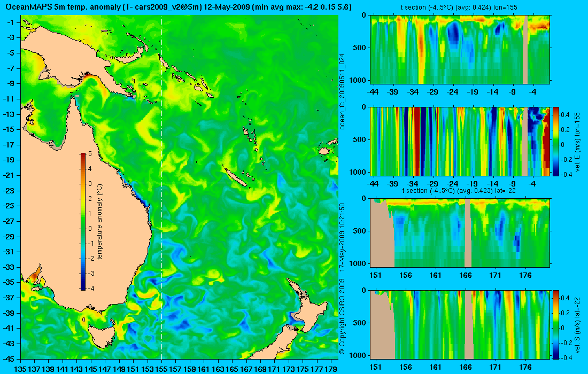Click the '-45' latitude label on the map axis
This screenshot has height=374, width=588.
click(x=8, y=359)
